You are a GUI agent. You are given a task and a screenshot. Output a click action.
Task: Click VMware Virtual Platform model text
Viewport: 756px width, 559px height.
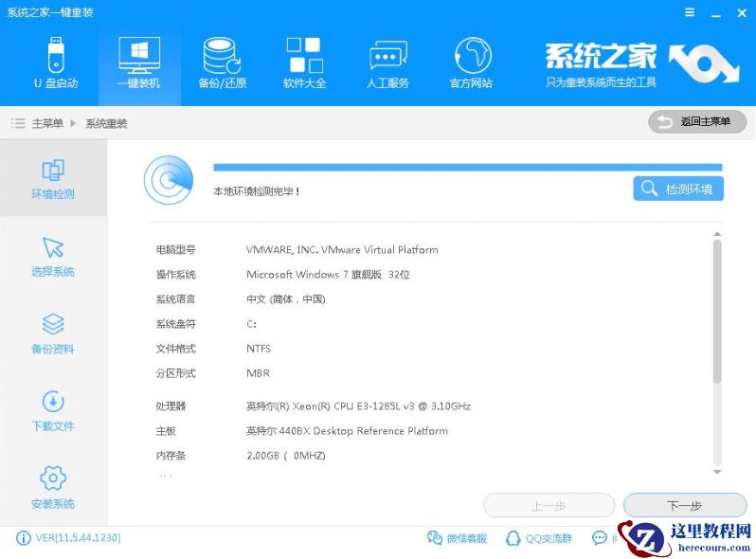pyautogui.click(x=342, y=250)
